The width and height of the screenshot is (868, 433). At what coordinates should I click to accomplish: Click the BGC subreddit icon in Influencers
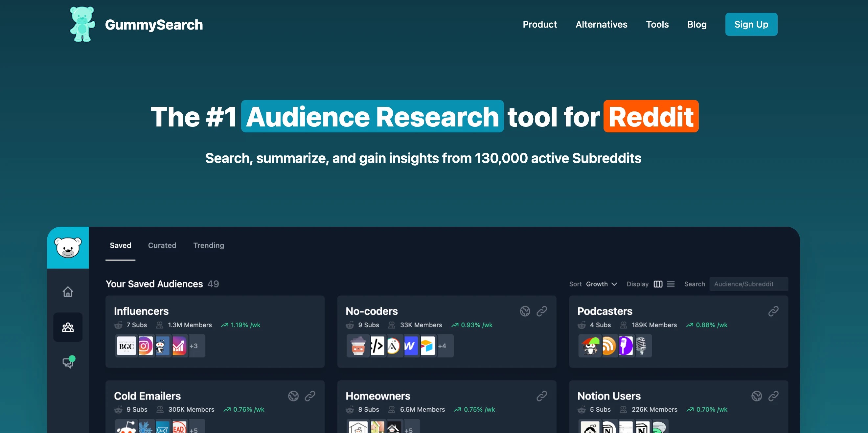tap(126, 346)
